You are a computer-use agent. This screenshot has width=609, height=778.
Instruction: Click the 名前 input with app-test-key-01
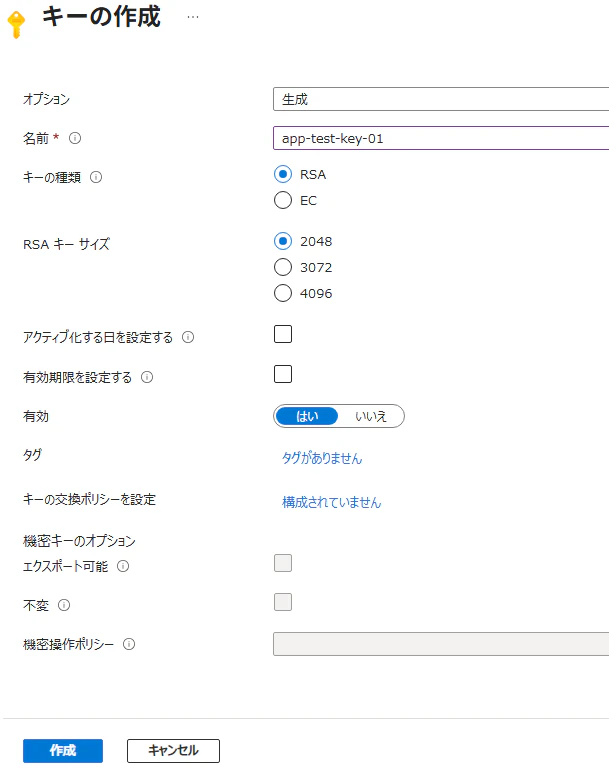click(x=441, y=138)
